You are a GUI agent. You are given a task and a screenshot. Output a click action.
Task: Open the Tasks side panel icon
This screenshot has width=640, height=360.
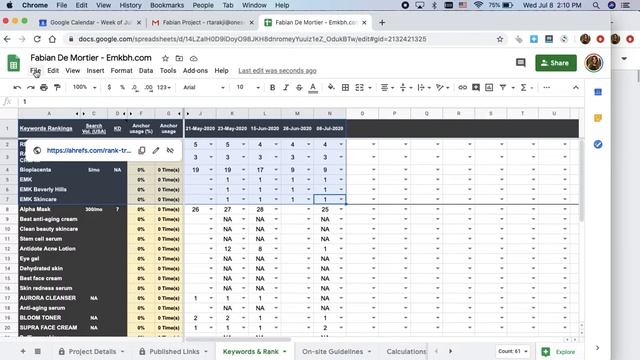click(x=598, y=144)
